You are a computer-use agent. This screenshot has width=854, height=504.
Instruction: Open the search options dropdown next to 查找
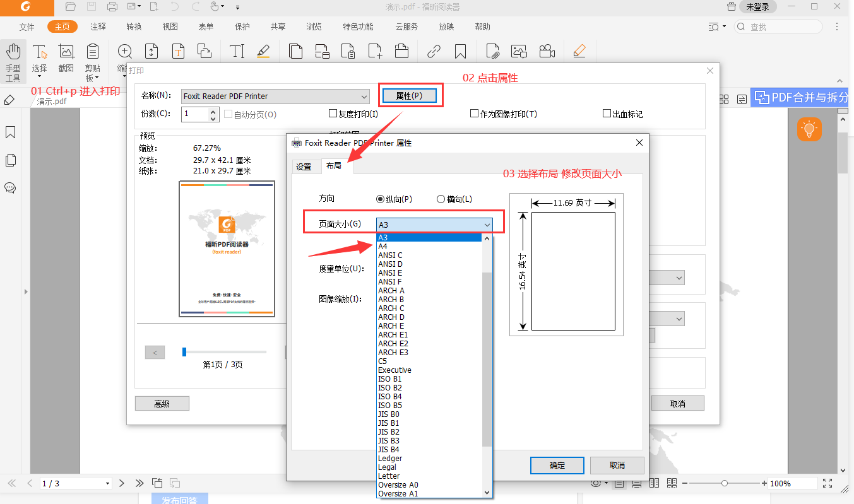pyautogui.click(x=717, y=26)
